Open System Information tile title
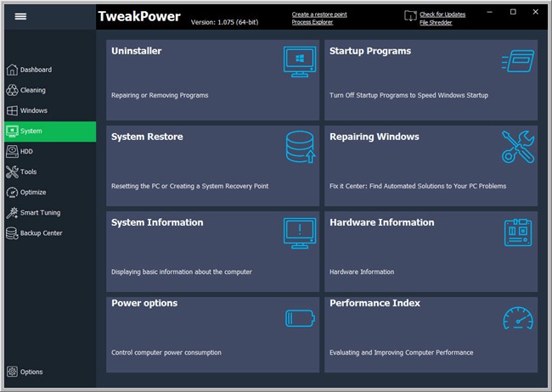The width and height of the screenshot is (552, 392). (x=157, y=222)
